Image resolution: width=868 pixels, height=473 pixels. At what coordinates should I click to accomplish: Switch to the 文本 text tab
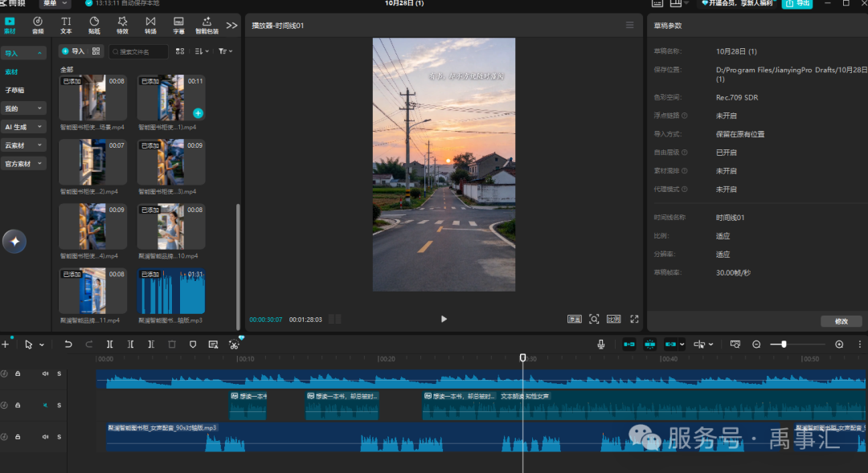click(66, 25)
